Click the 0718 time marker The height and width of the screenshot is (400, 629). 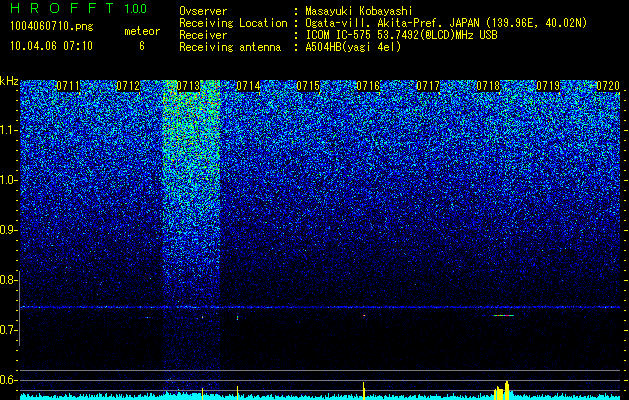tap(488, 86)
